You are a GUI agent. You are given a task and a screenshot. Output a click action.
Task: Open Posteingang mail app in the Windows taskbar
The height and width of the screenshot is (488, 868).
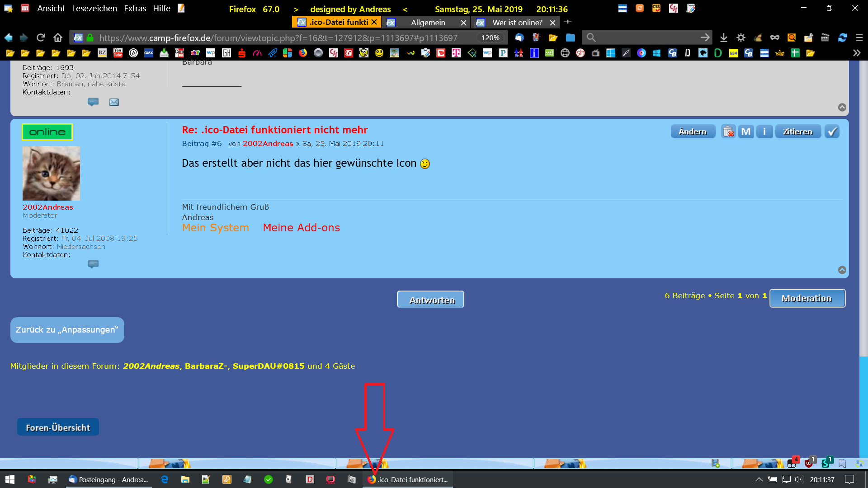pos(108,479)
